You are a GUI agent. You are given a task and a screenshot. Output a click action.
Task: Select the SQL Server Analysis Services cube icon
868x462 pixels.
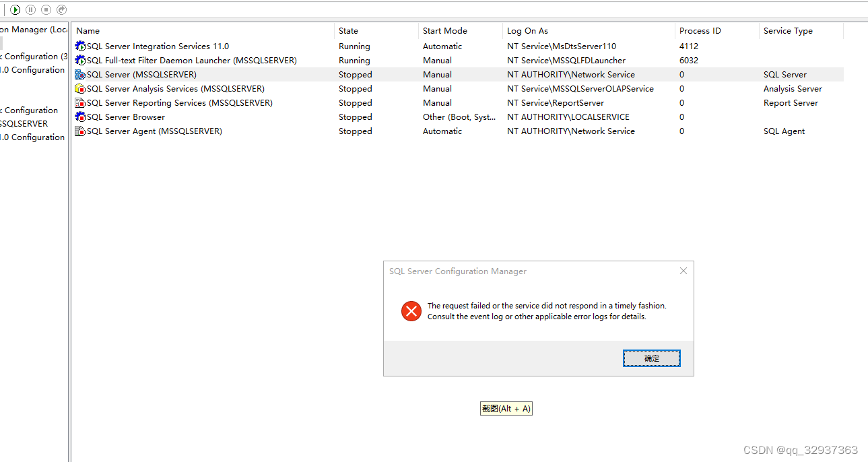click(x=79, y=88)
